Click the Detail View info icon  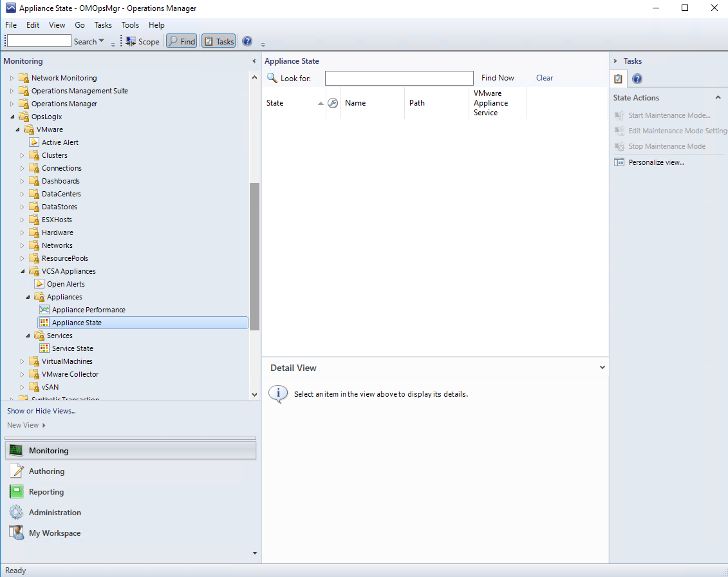[278, 394]
